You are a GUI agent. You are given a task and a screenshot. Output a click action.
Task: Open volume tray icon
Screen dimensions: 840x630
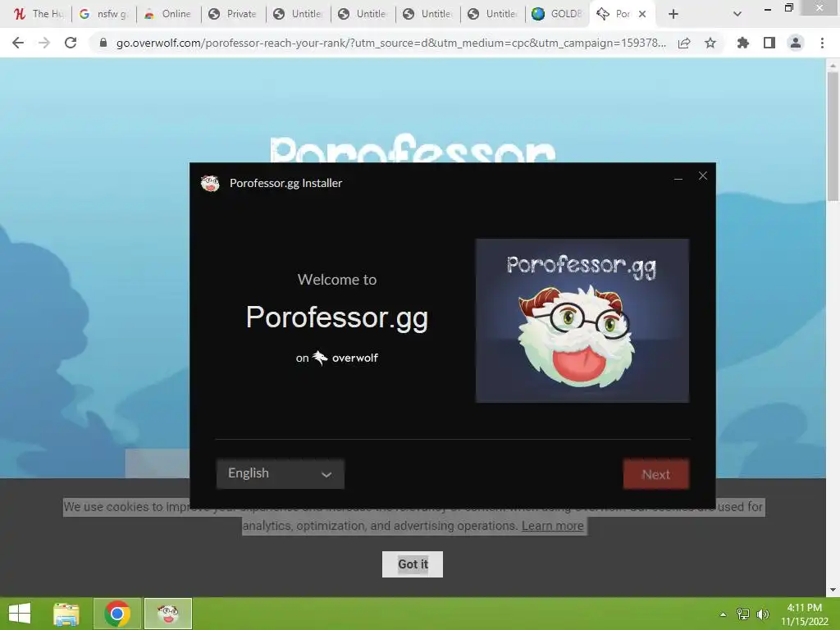click(763, 614)
